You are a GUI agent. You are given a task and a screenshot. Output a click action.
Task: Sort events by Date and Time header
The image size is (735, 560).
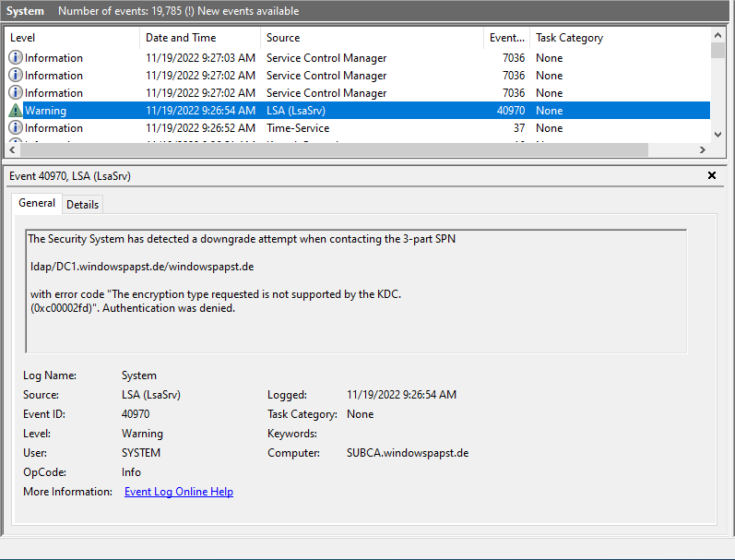199,38
